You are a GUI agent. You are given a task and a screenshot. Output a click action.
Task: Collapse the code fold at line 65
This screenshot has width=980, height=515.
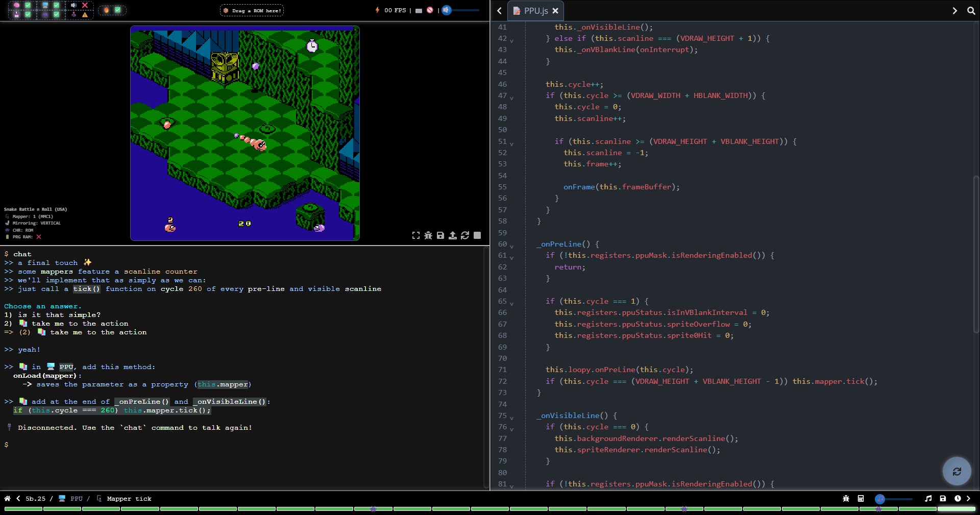[x=511, y=303]
